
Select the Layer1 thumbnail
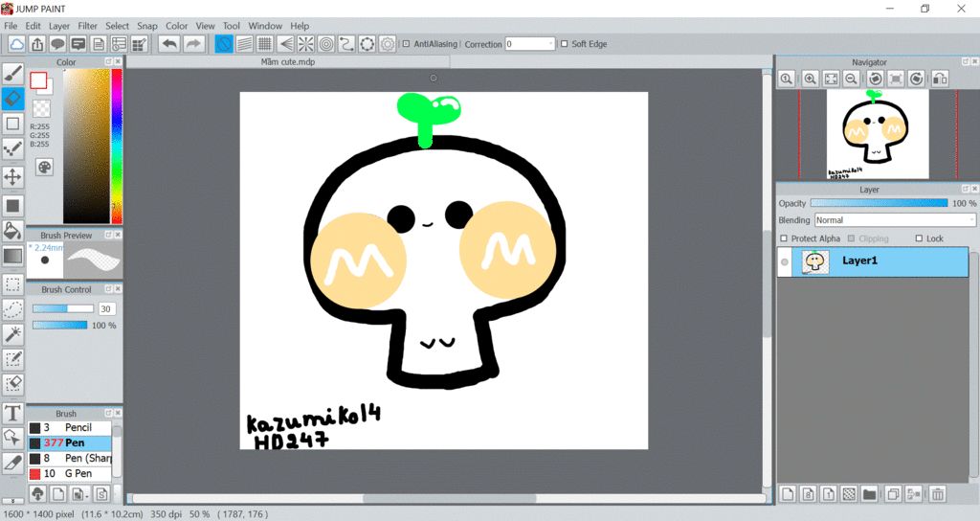click(815, 262)
